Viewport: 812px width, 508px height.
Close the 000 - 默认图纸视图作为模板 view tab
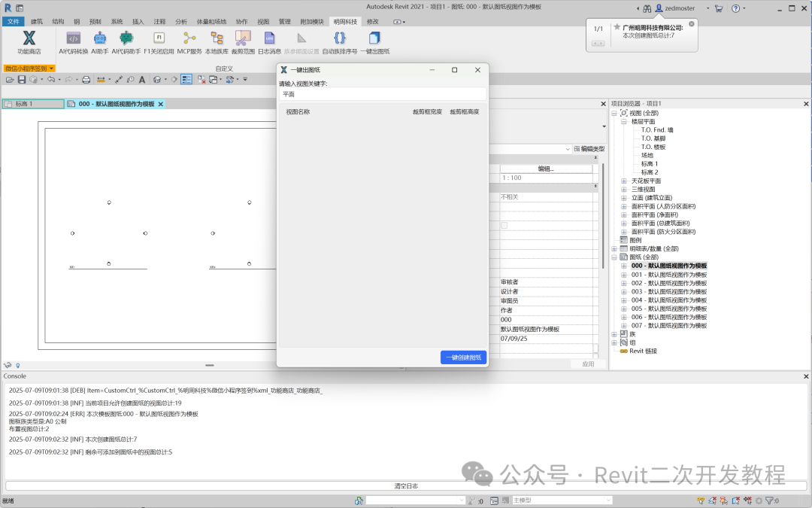161,104
